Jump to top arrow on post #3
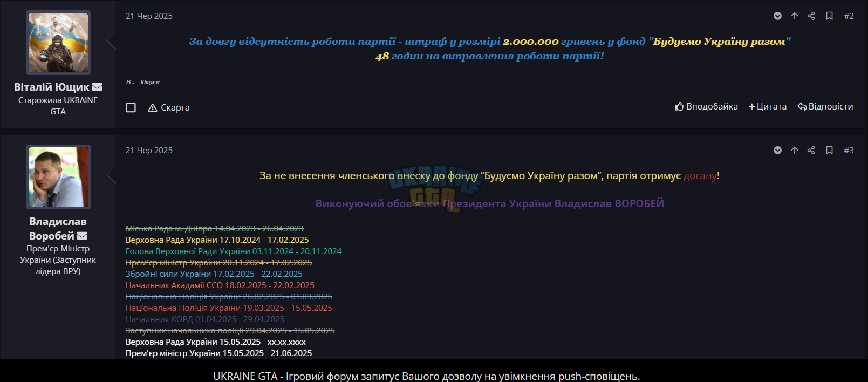 (795, 151)
